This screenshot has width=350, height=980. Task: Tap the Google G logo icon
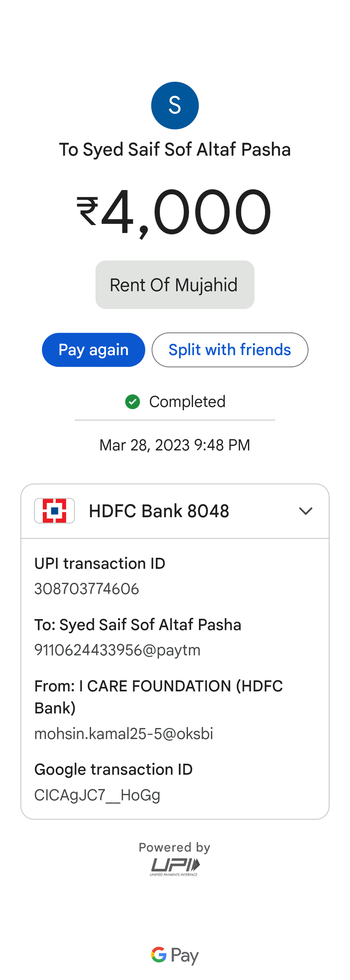[x=159, y=954]
